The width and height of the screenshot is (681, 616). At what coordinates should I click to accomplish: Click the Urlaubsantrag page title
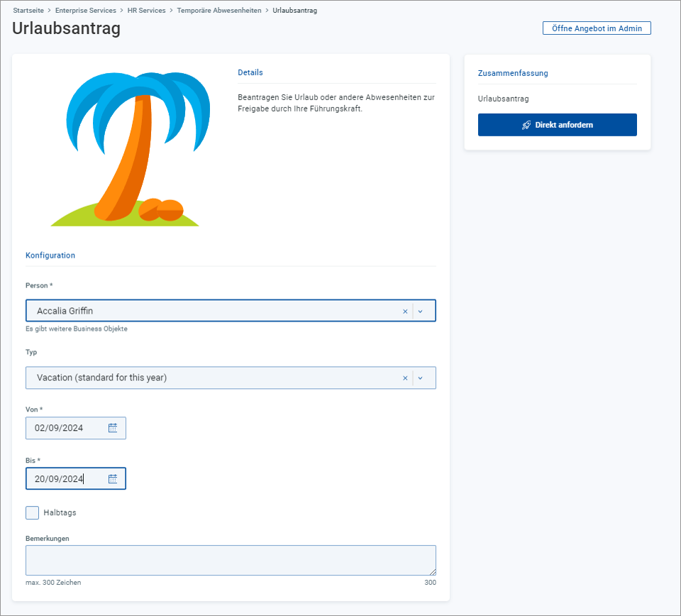point(67,28)
